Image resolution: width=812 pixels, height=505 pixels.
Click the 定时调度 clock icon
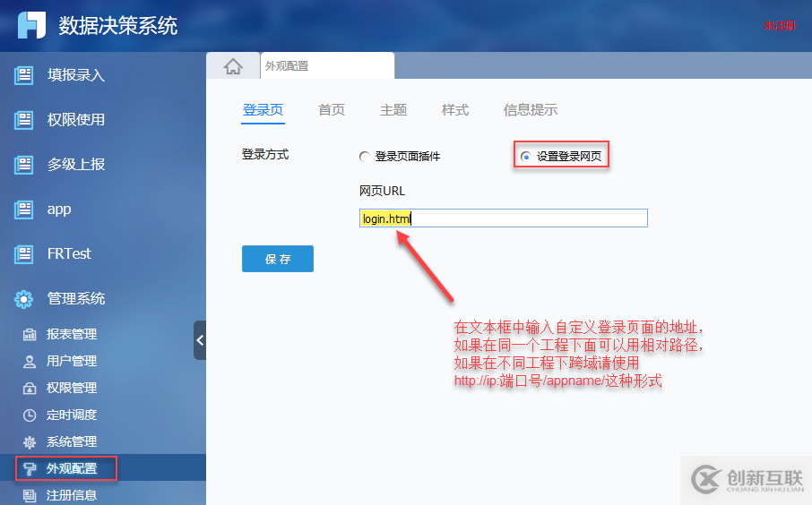(30, 415)
